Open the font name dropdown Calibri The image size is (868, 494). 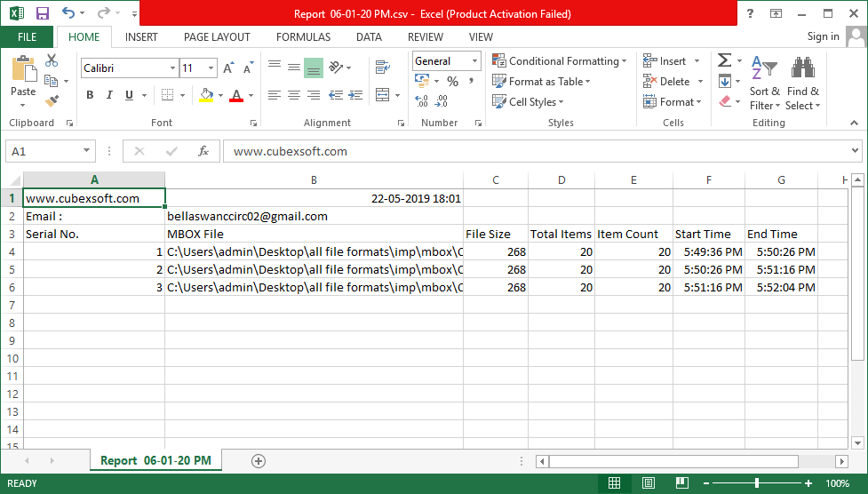tap(172, 68)
